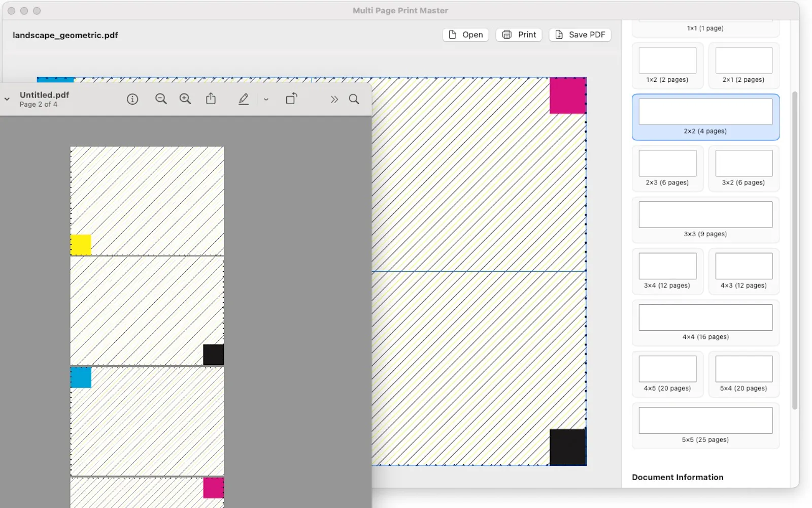Viewport: 812px width, 508px height.
Task: Click the rotate icon in the Preview toolbar
Action: pos(291,99)
